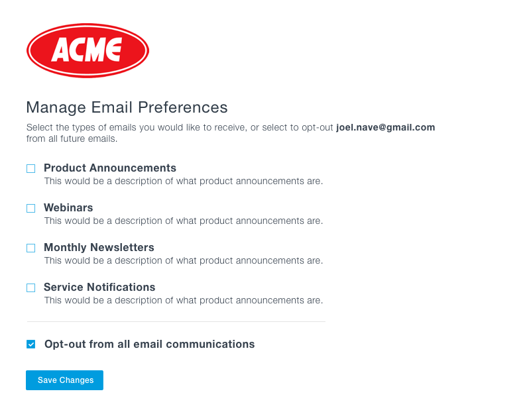This screenshot has width=531, height=420.
Task: Click the description below Service Notifications
Action: (184, 300)
